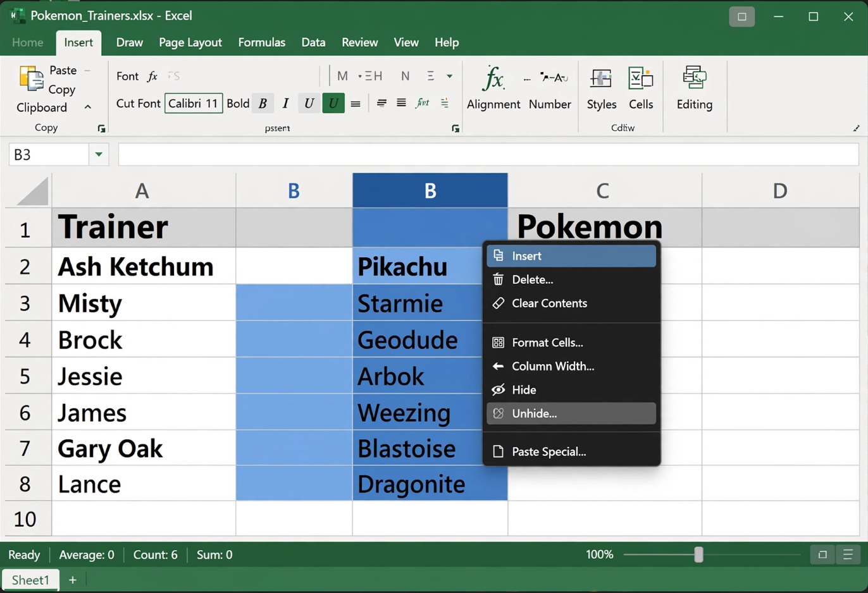Click the Alignment fx icon

(493, 79)
